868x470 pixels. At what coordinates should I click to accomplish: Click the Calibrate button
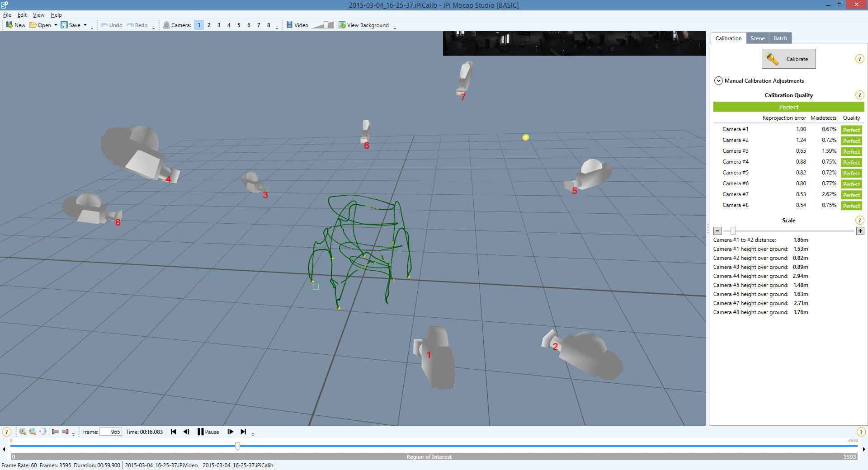coord(789,59)
